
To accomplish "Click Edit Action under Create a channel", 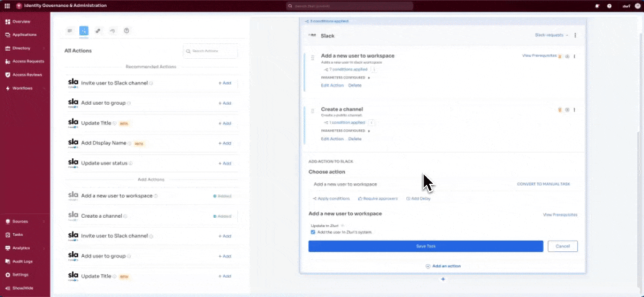I will click(333, 139).
